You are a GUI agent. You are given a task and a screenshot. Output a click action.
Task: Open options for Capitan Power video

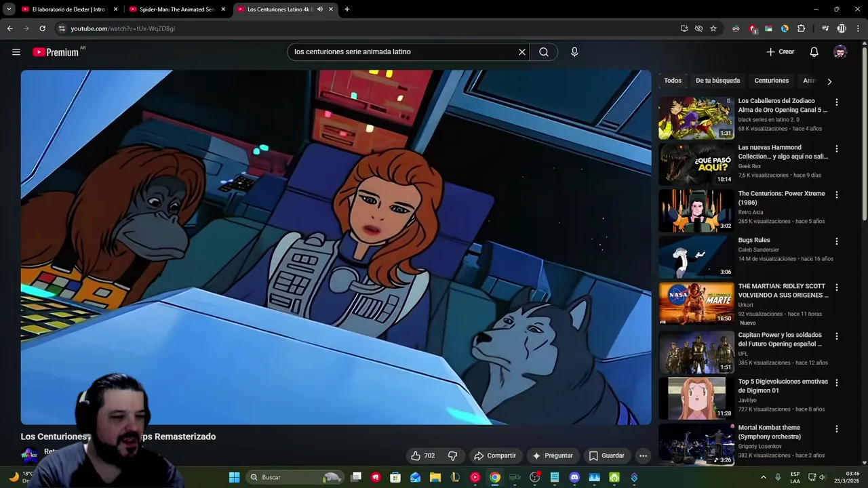[836, 336]
